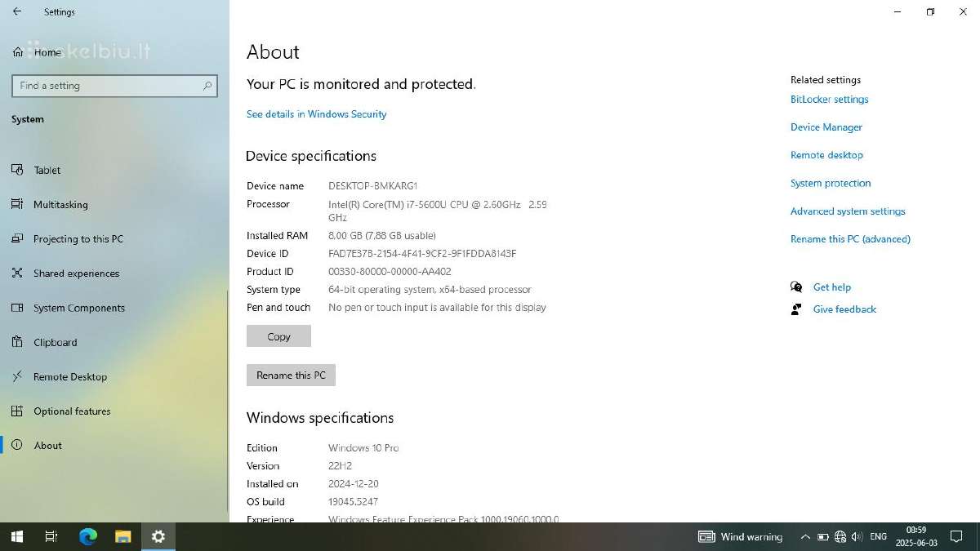The width and height of the screenshot is (980, 551).
Task: Open Advanced system settings link
Action: [x=848, y=211]
